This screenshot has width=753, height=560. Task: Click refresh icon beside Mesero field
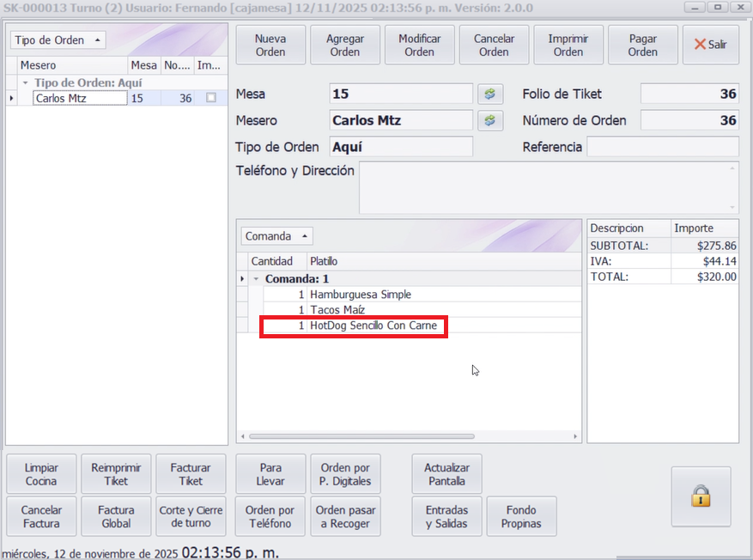[x=489, y=120]
